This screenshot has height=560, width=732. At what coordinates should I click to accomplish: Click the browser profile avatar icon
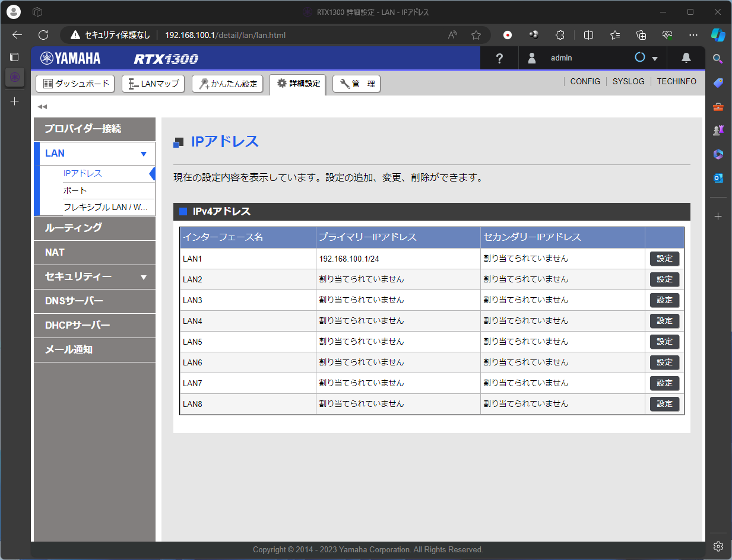[x=14, y=12]
